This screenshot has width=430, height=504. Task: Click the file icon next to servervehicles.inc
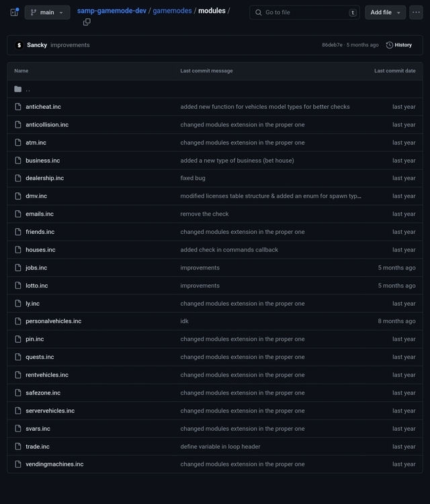pos(18,411)
